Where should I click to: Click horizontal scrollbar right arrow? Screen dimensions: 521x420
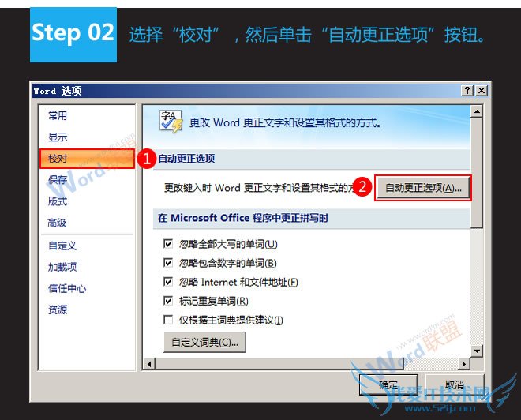[x=464, y=364]
